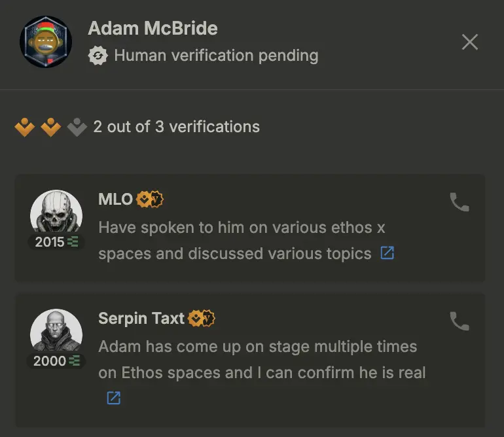Click the first orange verification icon
504x437 pixels.
click(x=25, y=127)
